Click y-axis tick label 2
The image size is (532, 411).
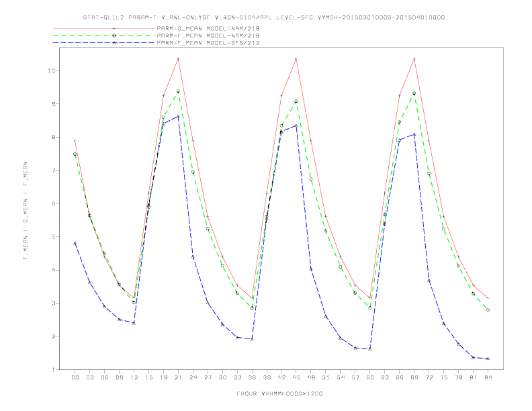click(x=53, y=336)
